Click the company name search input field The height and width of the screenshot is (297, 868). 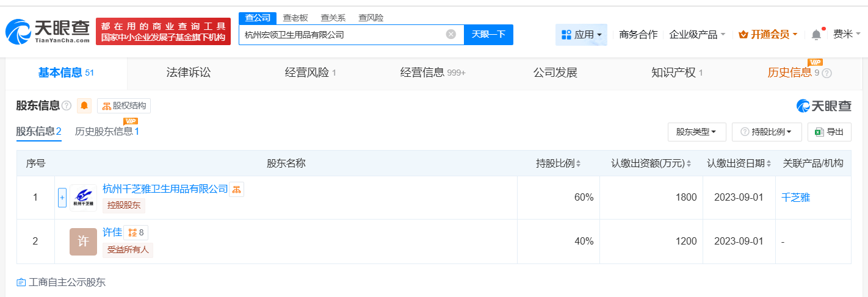click(342, 35)
